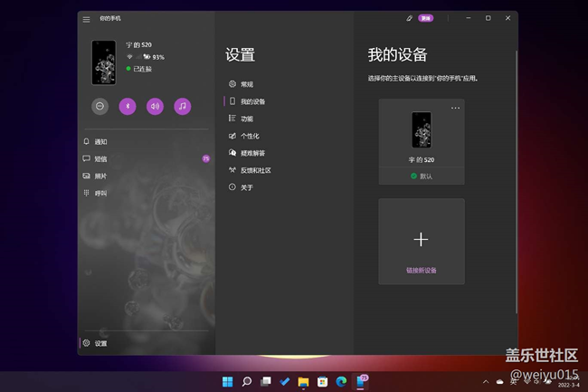Click the 更新 update badge in title bar
Screen dimensions: 588x392
coord(425,18)
